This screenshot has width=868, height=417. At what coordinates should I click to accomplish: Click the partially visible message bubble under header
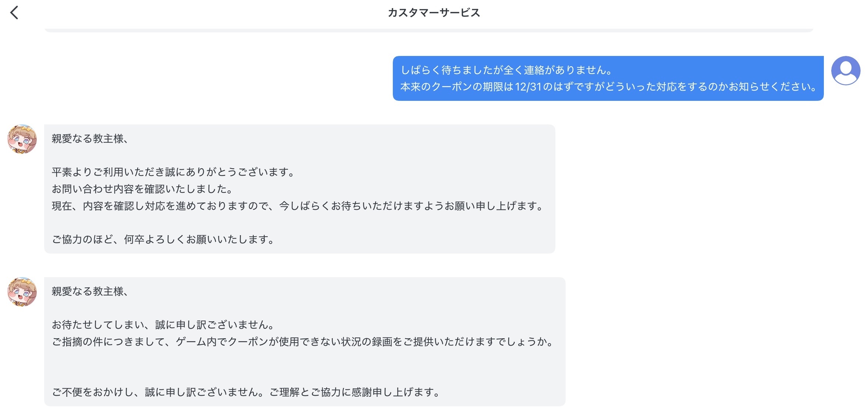428,30
